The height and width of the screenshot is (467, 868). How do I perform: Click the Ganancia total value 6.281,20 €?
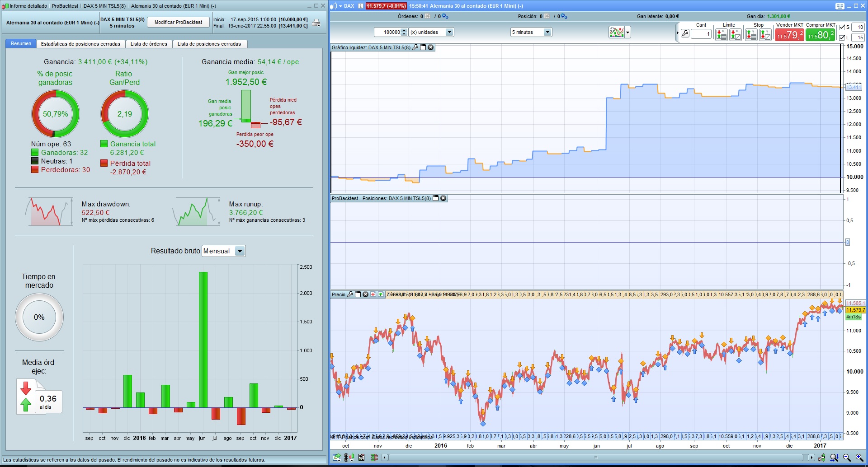(x=127, y=153)
